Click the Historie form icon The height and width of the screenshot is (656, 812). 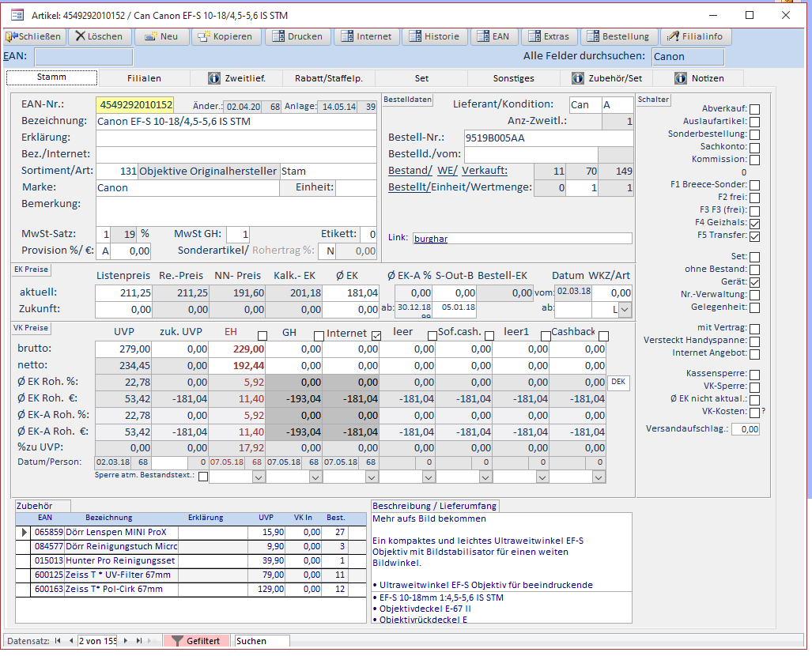(x=415, y=36)
